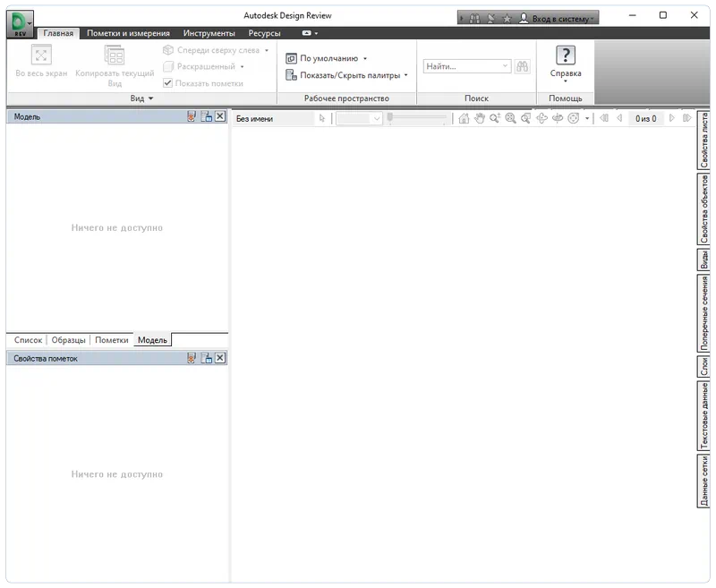The image size is (716, 588).
Task: Click the Спереди сверху слева cube icon
Action: 168,50
